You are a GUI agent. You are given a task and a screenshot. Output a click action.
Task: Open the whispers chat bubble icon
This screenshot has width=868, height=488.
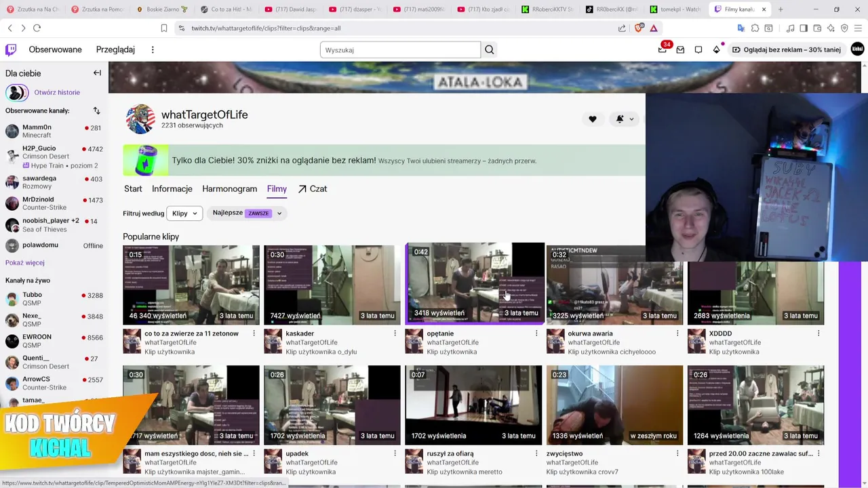pyautogui.click(x=698, y=49)
